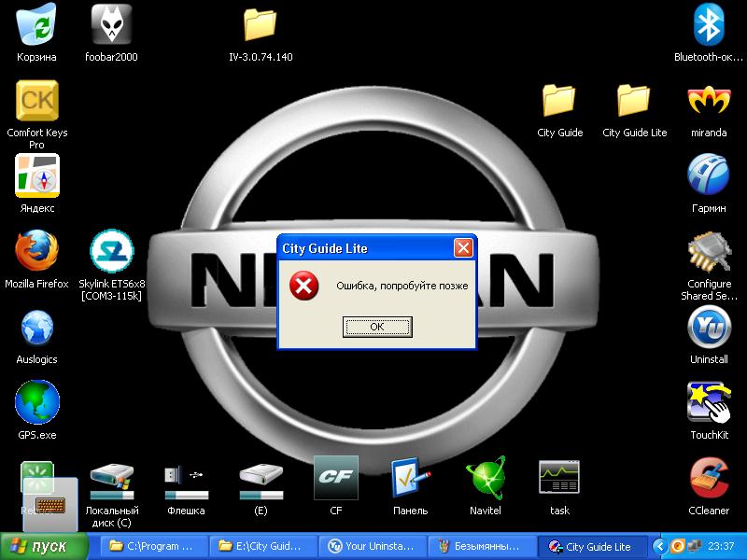Expand hidden system tray icons arrow
This screenshot has width=747, height=560.
[x=660, y=546]
